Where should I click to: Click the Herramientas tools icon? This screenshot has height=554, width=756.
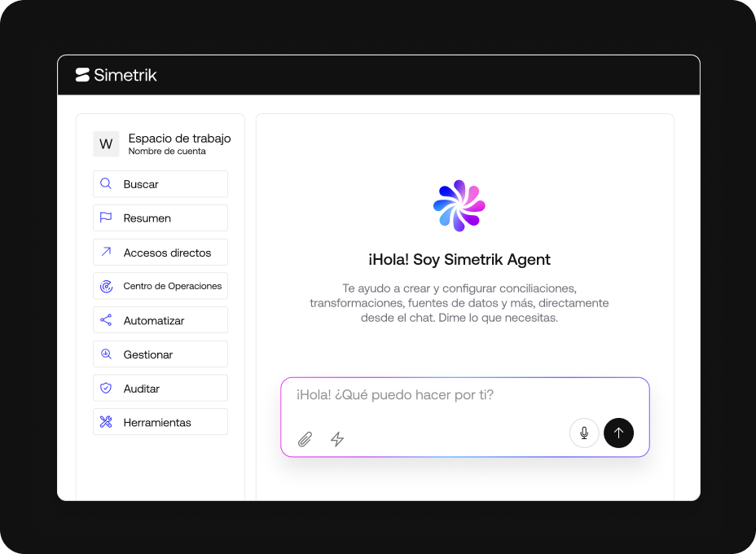pyautogui.click(x=106, y=422)
